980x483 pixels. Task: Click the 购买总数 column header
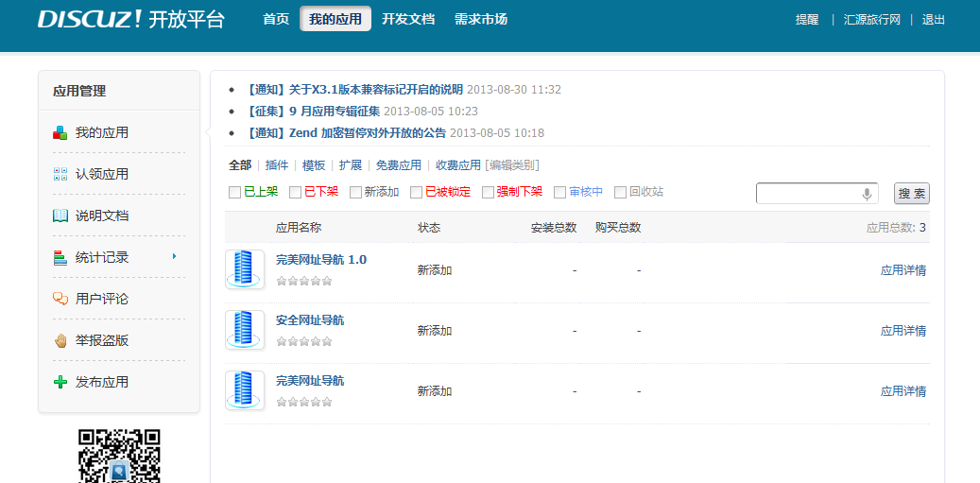point(618,228)
